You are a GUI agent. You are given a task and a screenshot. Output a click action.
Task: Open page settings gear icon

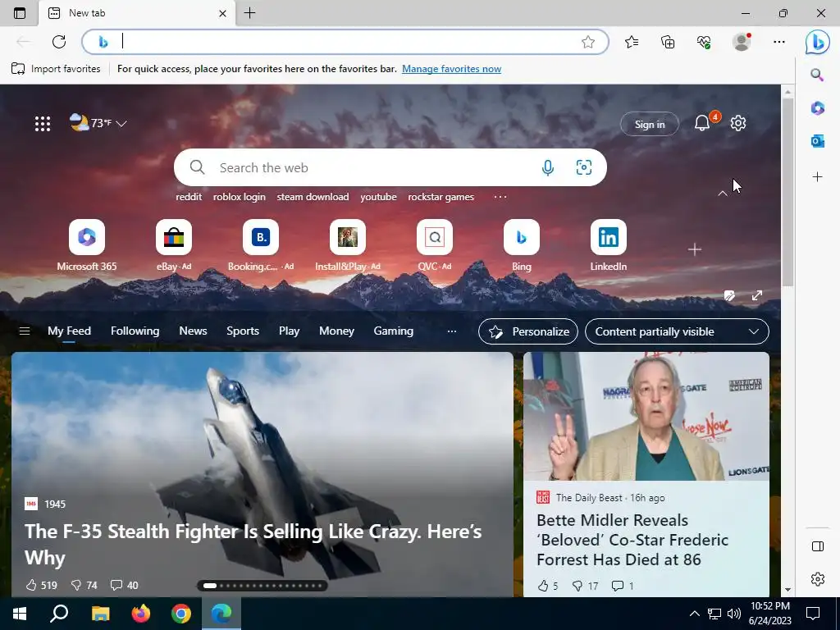[x=738, y=123]
